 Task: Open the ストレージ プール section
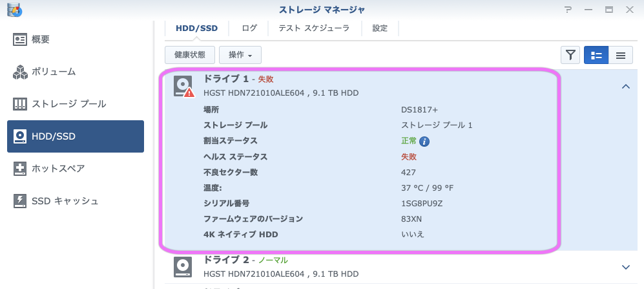(x=68, y=104)
